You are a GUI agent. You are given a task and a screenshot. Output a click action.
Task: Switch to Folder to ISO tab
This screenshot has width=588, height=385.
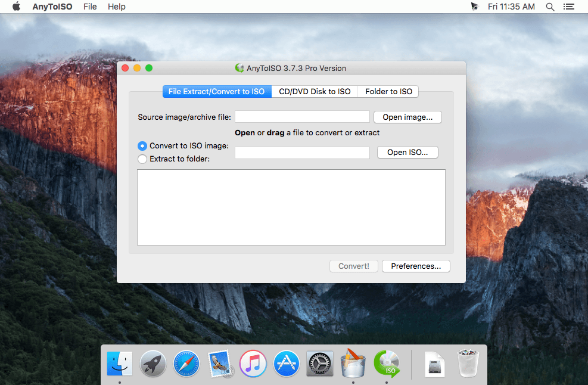[388, 92]
